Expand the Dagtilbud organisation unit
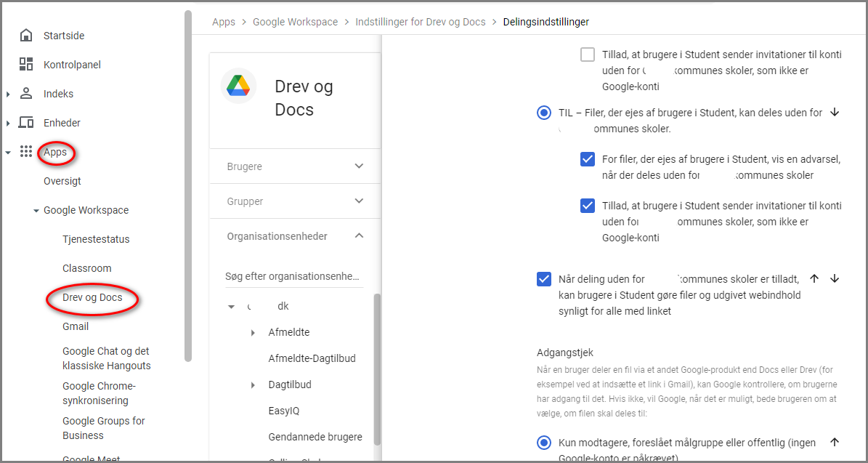868x463 pixels. click(x=253, y=385)
